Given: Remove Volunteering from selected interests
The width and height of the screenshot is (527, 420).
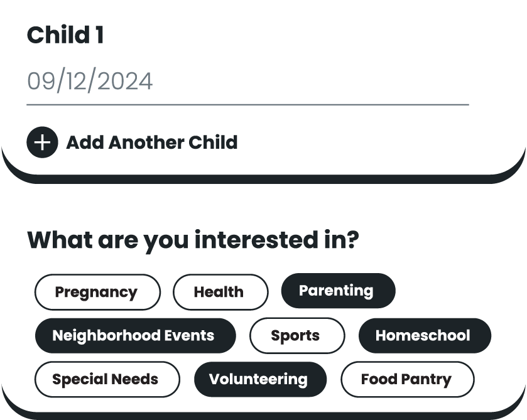Looking at the screenshot, I should point(259,379).
